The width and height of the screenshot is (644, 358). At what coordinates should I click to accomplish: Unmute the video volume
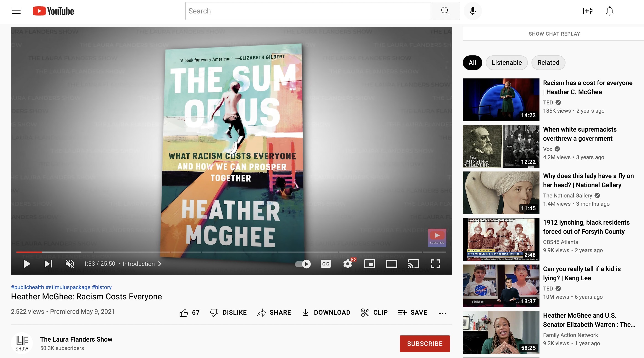pyautogui.click(x=70, y=264)
